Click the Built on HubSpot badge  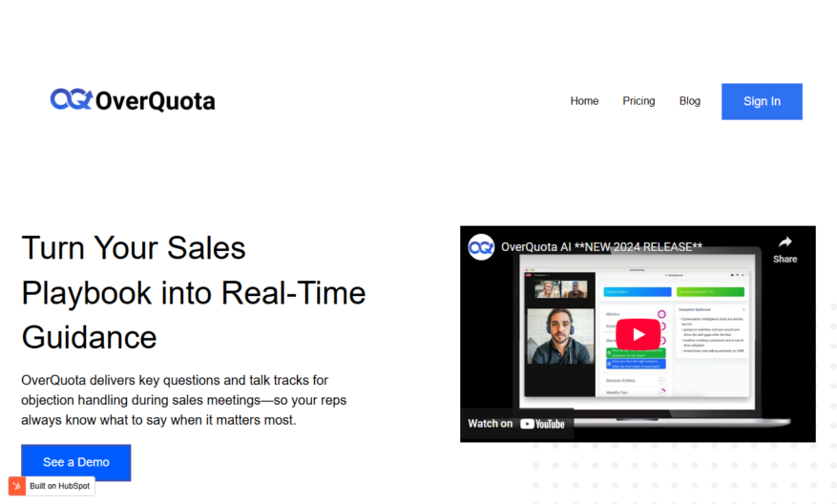(x=52, y=486)
